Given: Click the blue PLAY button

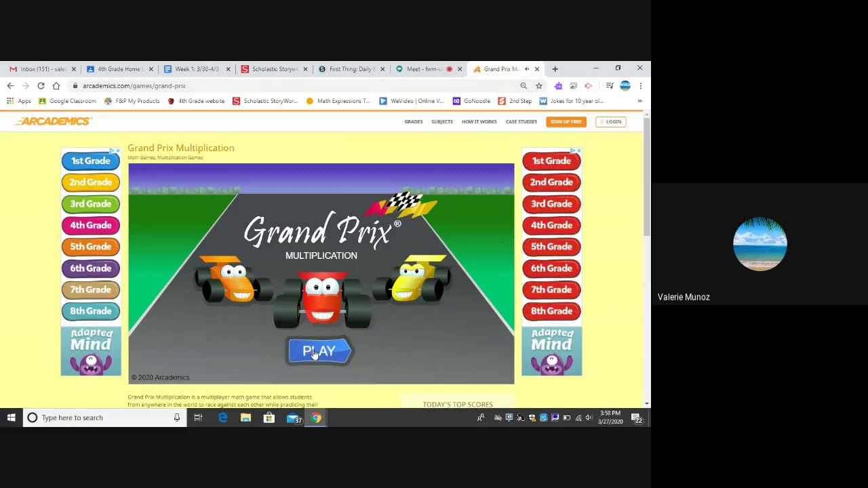Looking at the screenshot, I should 319,351.
